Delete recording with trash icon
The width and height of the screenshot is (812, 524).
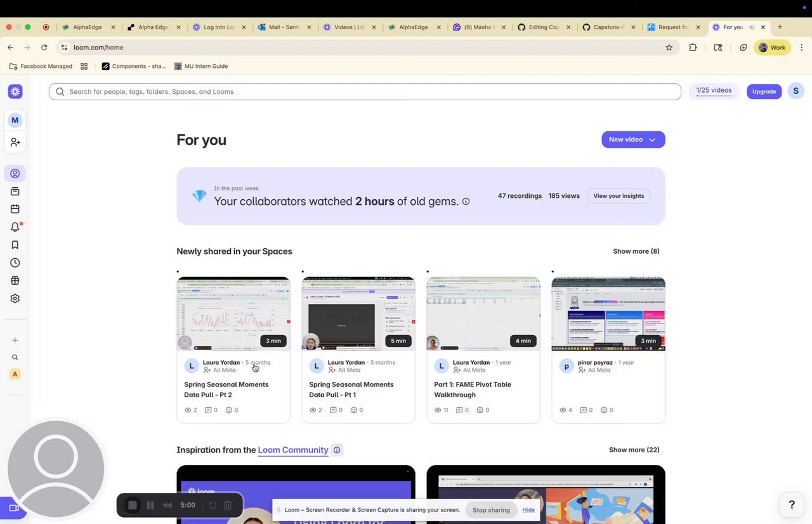tap(228, 505)
